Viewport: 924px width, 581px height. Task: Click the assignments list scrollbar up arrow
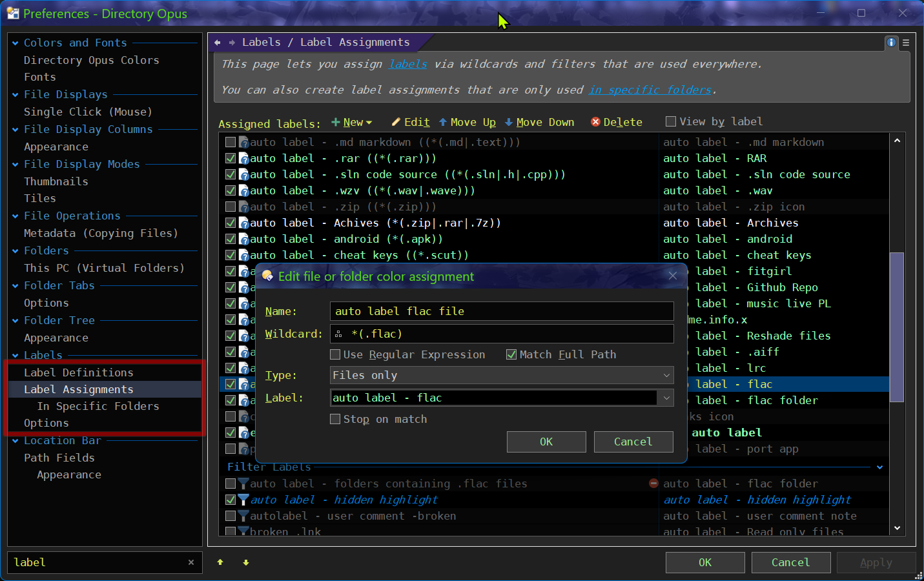pos(897,140)
